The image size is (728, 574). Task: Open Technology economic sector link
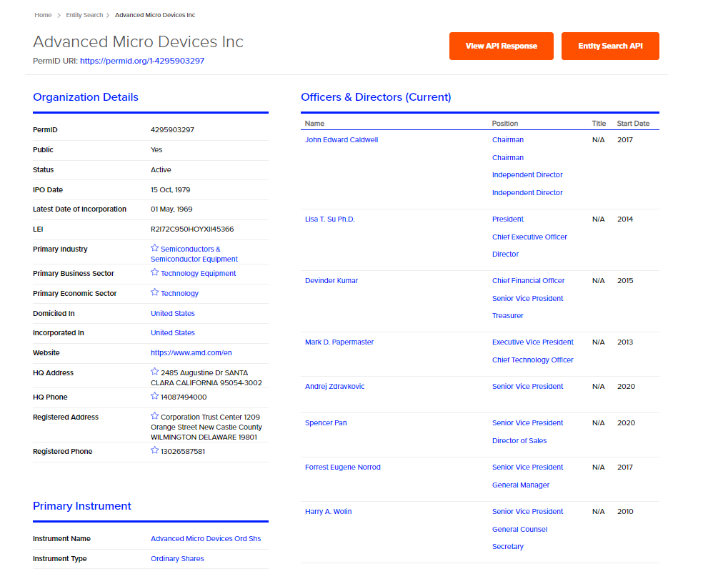(x=180, y=294)
